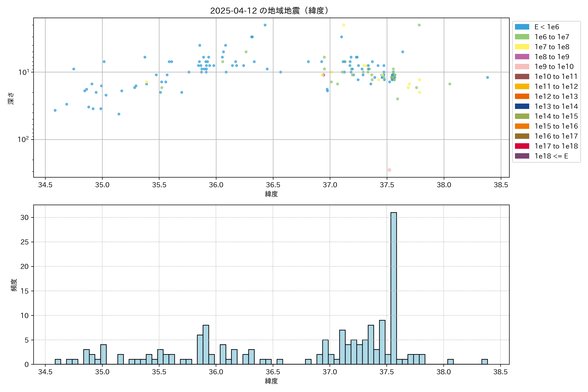Image resolution: width=588 pixels, height=392 pixels.
Task: Click the tallest histogram bar near 37.5
Action: point(393,287)
